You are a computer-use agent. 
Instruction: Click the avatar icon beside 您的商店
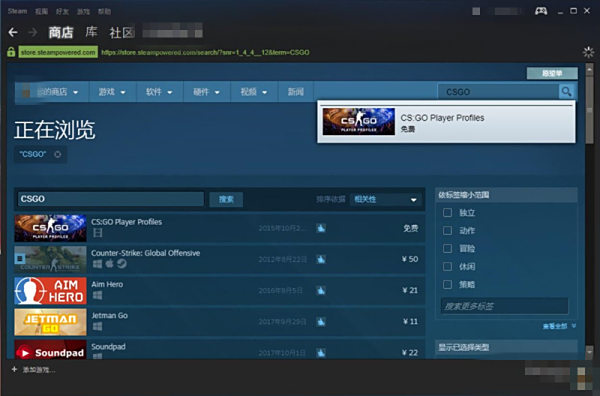[x=26, y=92]
